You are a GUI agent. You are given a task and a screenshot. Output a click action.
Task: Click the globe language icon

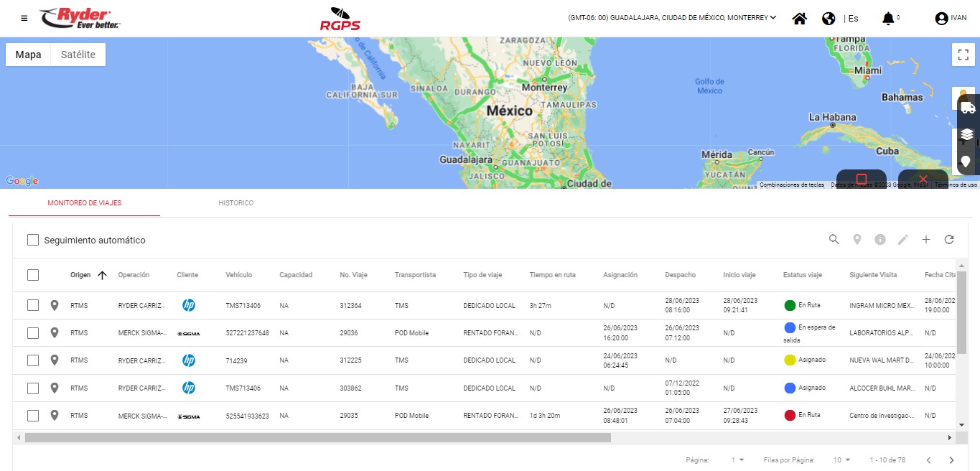coord(829,19)
